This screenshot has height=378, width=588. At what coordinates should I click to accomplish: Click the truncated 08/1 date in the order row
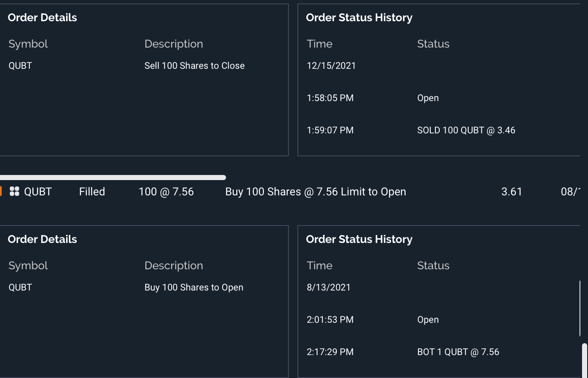click(x=570, y=192)
